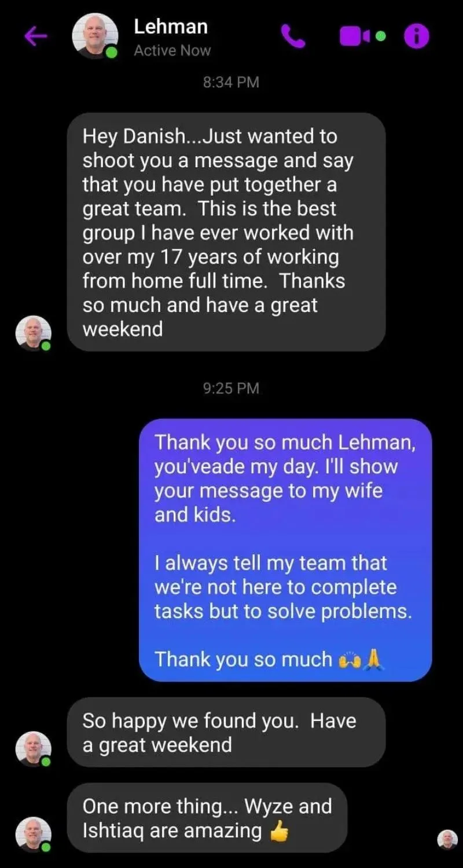
Task: Open Lehman's profile picture in header
Action: [95, 36]
